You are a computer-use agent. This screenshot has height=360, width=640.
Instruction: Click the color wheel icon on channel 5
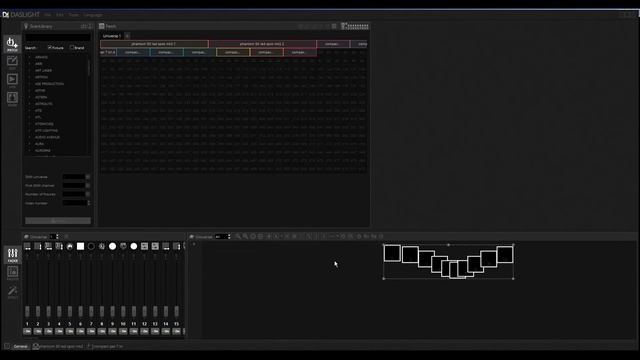pos(70,246)
